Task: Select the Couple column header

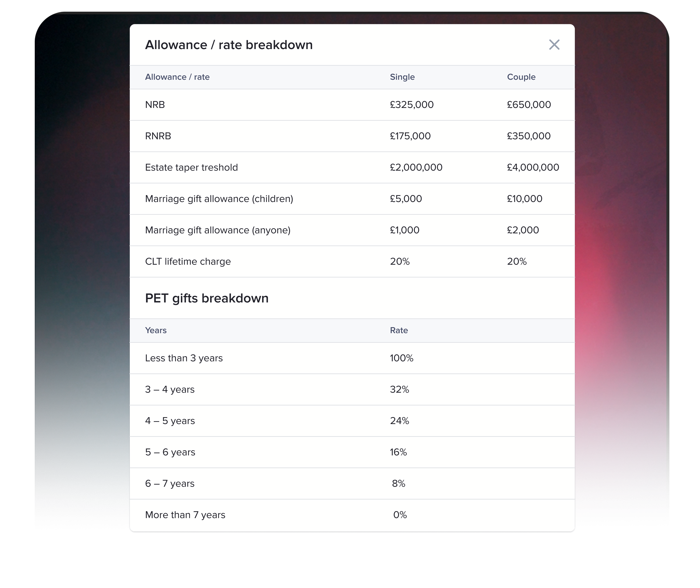Action: tap(521, 77)
